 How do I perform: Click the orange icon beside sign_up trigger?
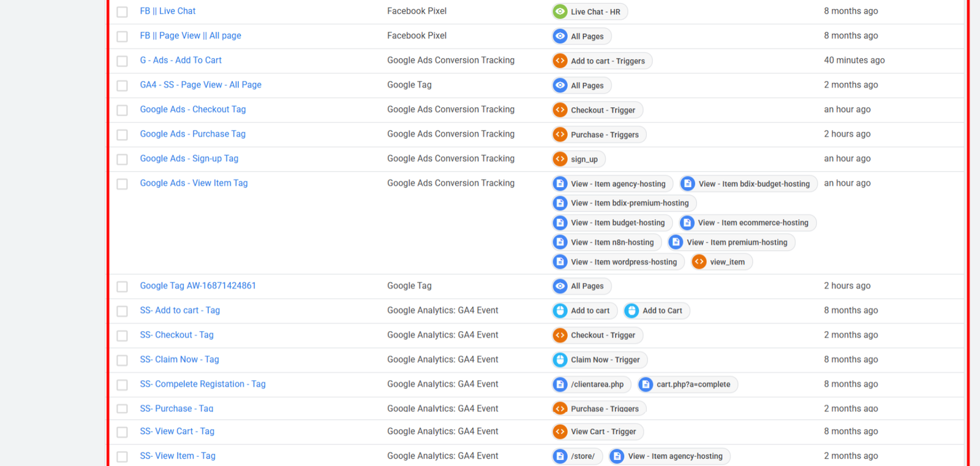click(x=560, y=159)
